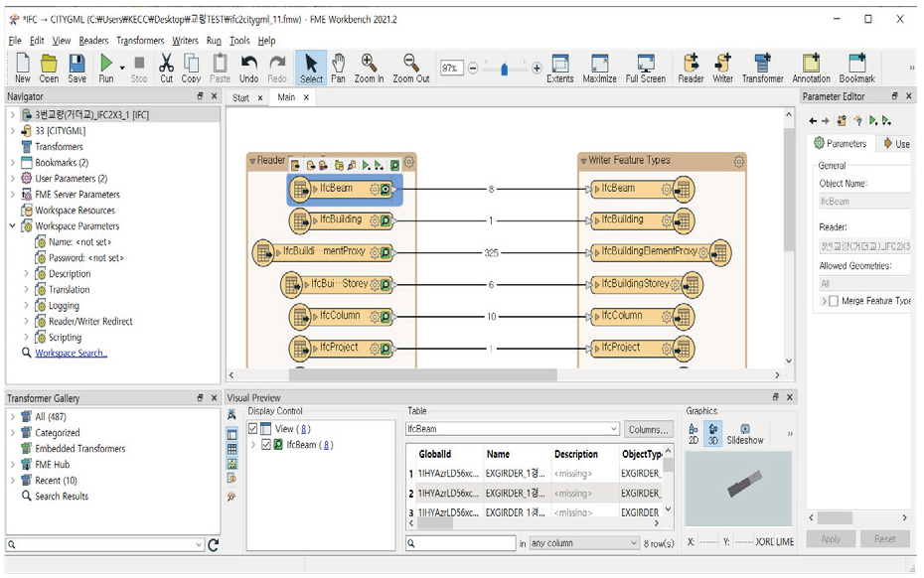924x578 pixels.
Task: Open the Readers menu
Action: tap(93, 41)
